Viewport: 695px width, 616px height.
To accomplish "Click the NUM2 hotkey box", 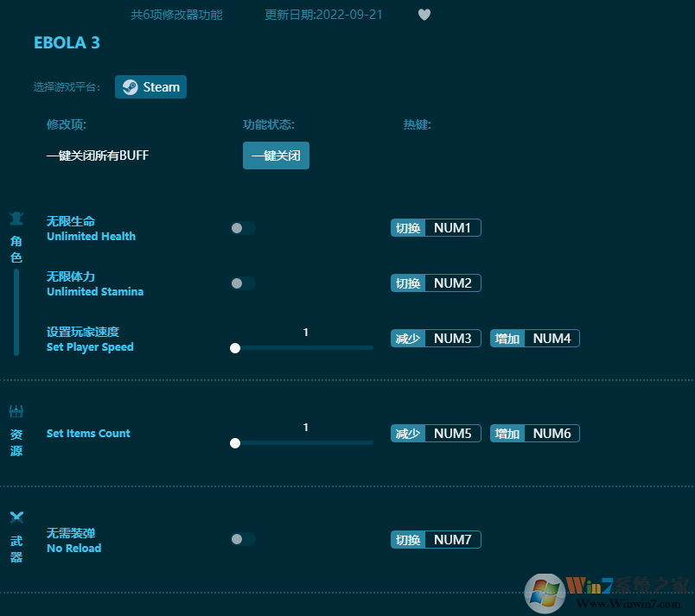I will 452,283.
